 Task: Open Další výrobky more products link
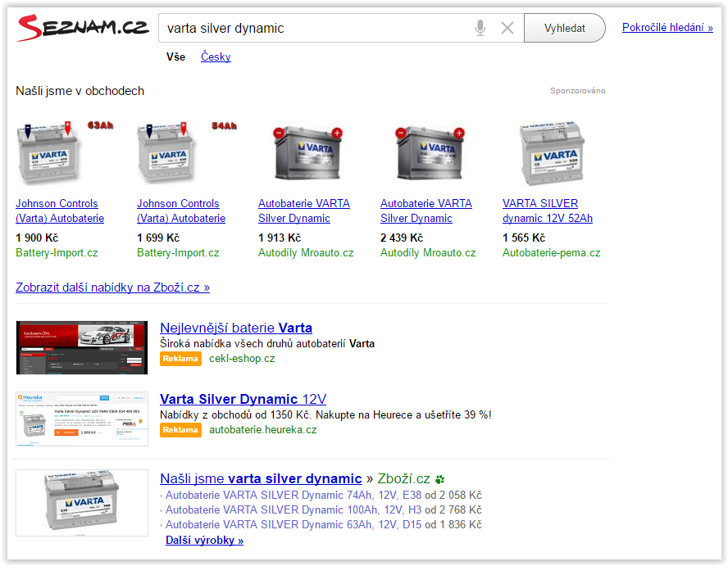204,540
